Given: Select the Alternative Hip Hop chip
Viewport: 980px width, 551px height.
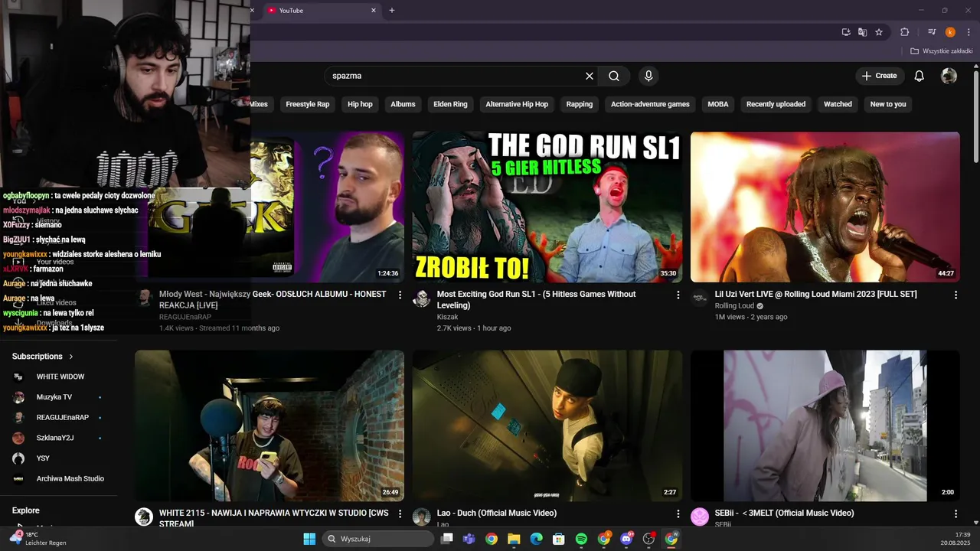Looking at the screenshot, I should (517, 104).
